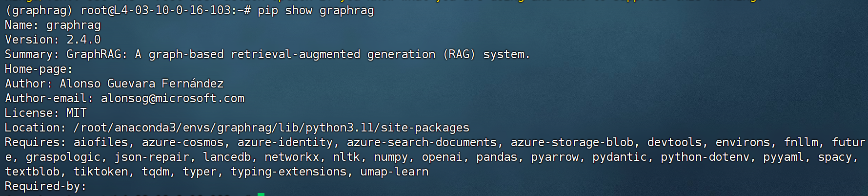Click the 'environs' dependency
Screen dimensions: 868x196
(743, 142)
